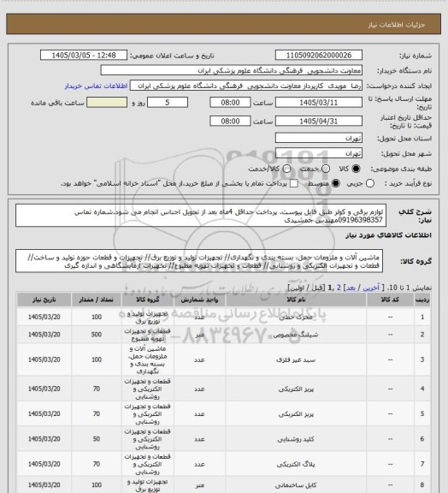Click the remaining days field showing 5
Image resolution: width=448 pixels, height=493 pixels.
168,103
